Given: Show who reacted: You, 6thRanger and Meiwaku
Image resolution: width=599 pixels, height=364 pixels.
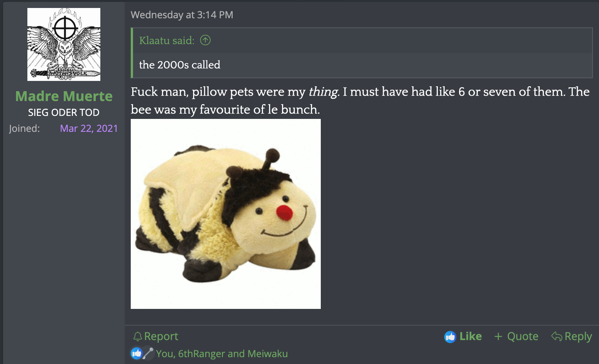Looking at the screenshot, I should pos(222,354).
